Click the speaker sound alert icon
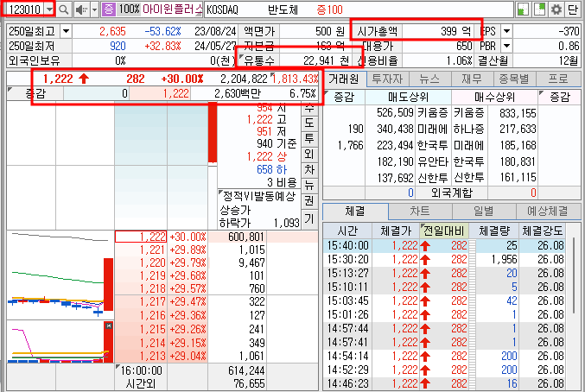The image size is (585, 392). [81, 9]
